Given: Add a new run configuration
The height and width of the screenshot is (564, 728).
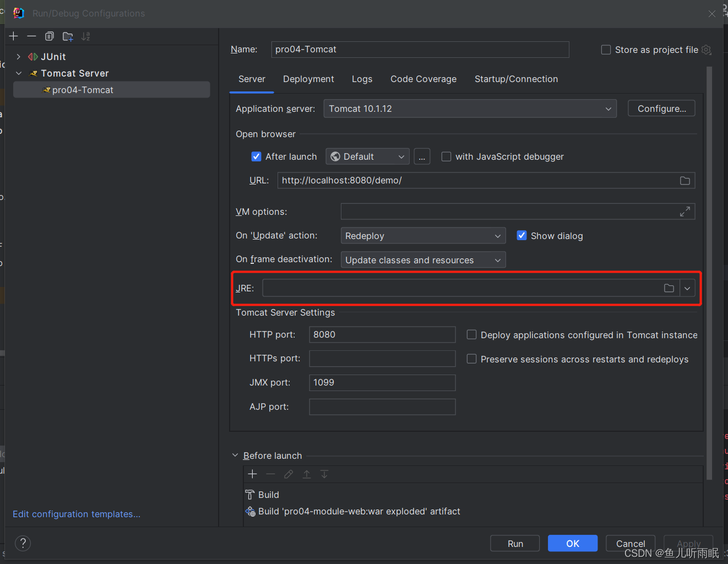Looking at the screenshot, I should tap(13, 36).
